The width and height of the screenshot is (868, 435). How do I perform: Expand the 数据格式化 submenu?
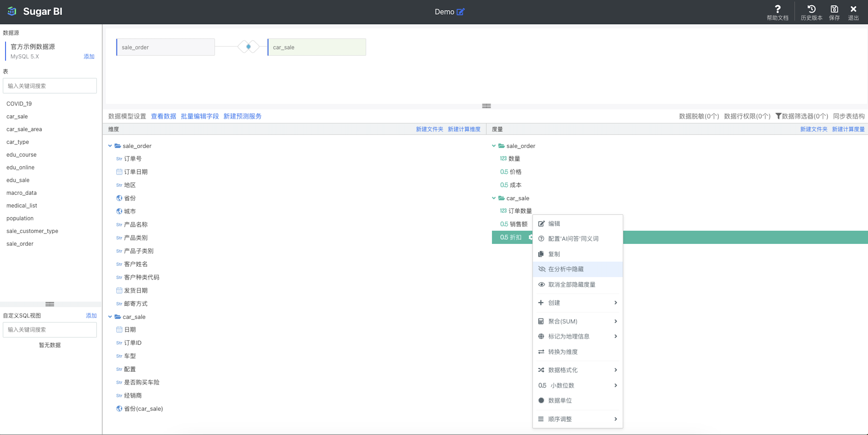point(578,370)
